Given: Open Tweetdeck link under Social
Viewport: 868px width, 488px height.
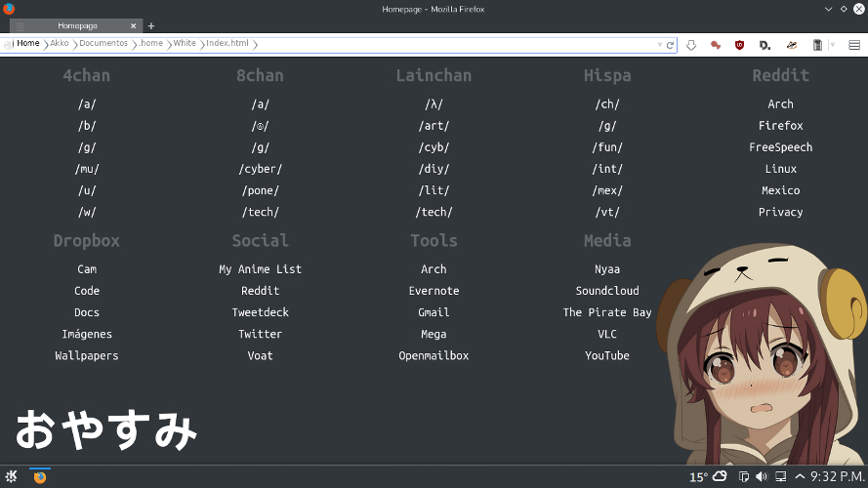Looking at the screenshot, I should coord(260,312).
